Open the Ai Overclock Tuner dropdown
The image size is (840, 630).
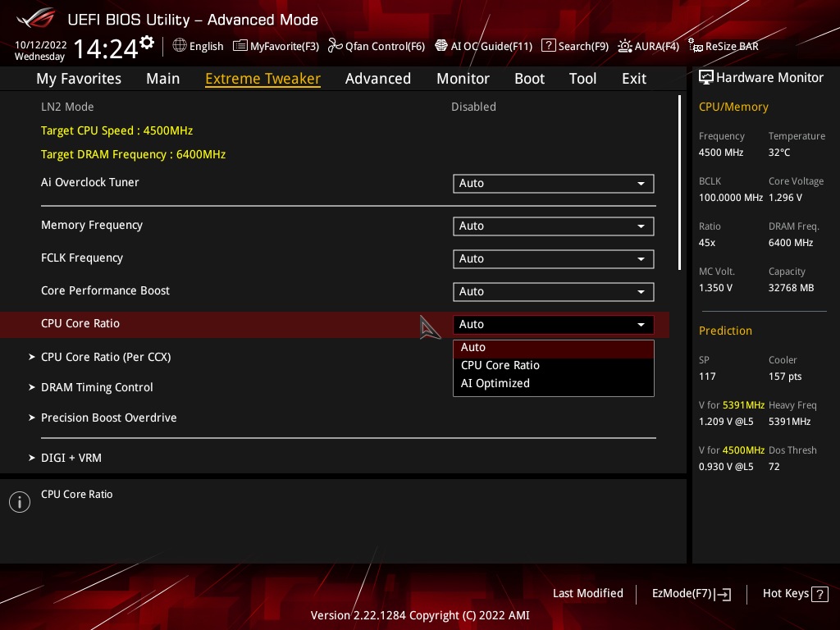tap(554, 183)
